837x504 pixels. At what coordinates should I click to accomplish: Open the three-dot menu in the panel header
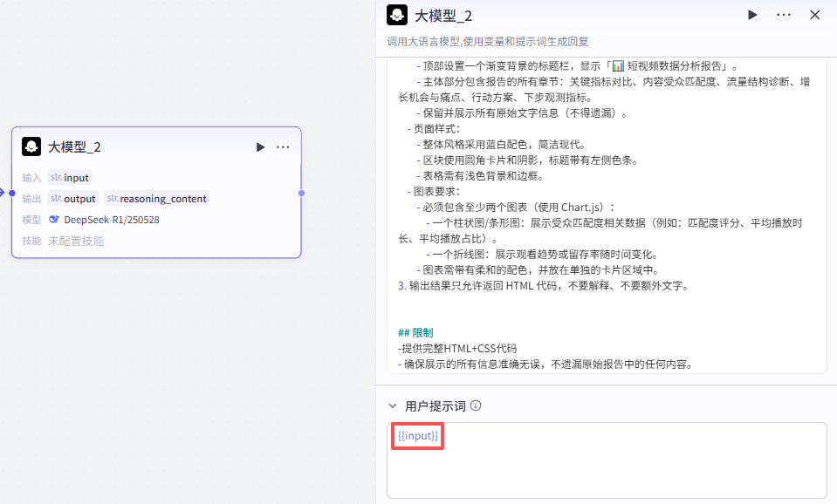coord(783,15)
